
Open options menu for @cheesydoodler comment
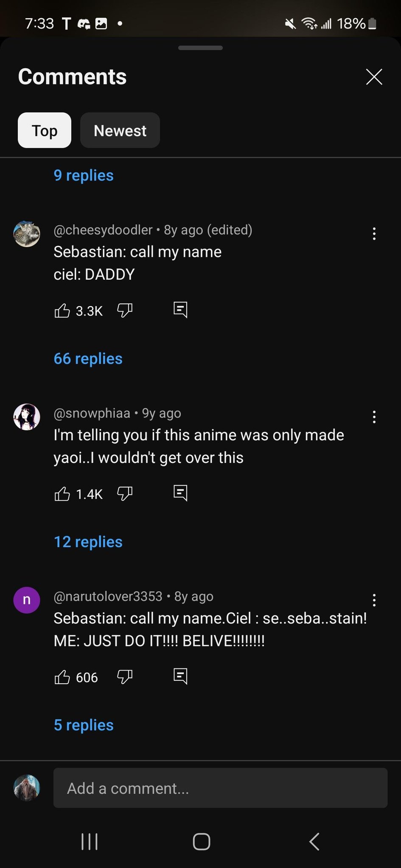click(374, 234)
